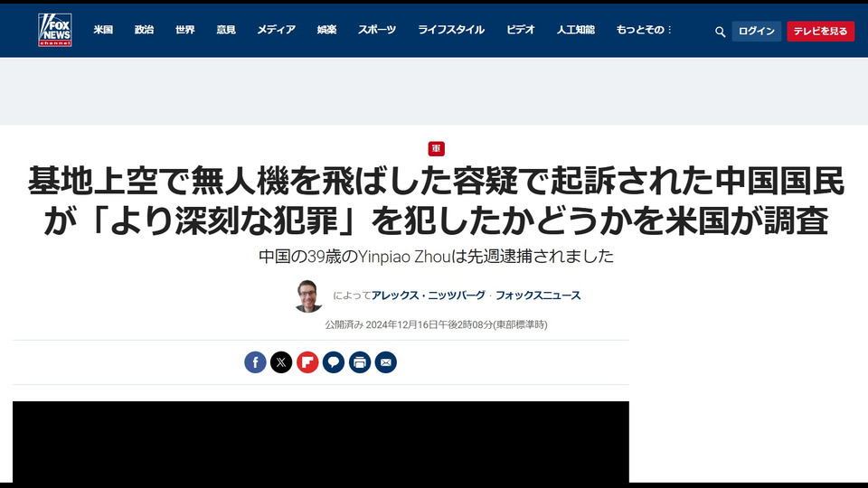Share article on X icon
868x488 pixels.
coord(281,362)
